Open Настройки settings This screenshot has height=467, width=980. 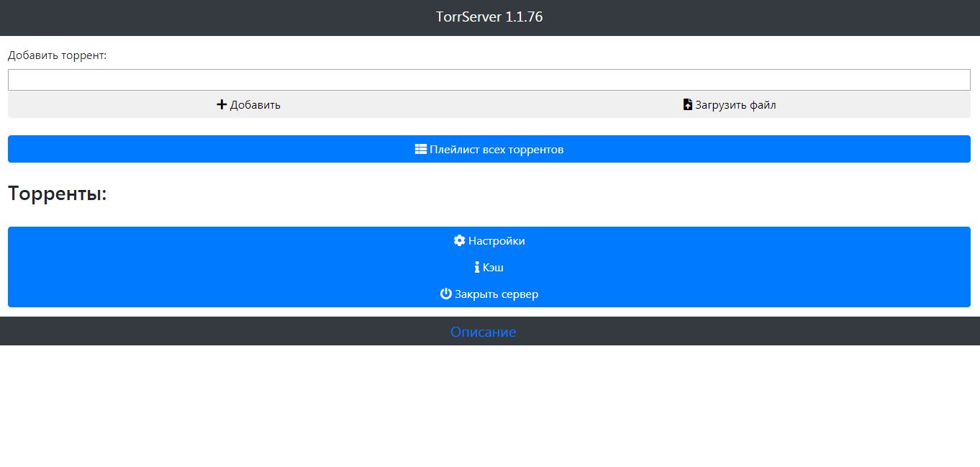489,240
